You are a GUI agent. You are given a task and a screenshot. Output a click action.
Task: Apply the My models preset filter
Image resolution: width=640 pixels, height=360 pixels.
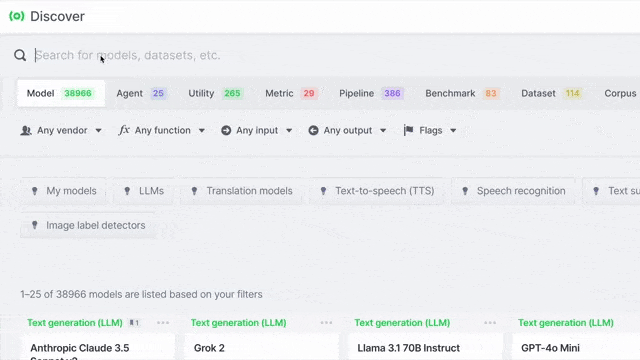click(64, 191)
